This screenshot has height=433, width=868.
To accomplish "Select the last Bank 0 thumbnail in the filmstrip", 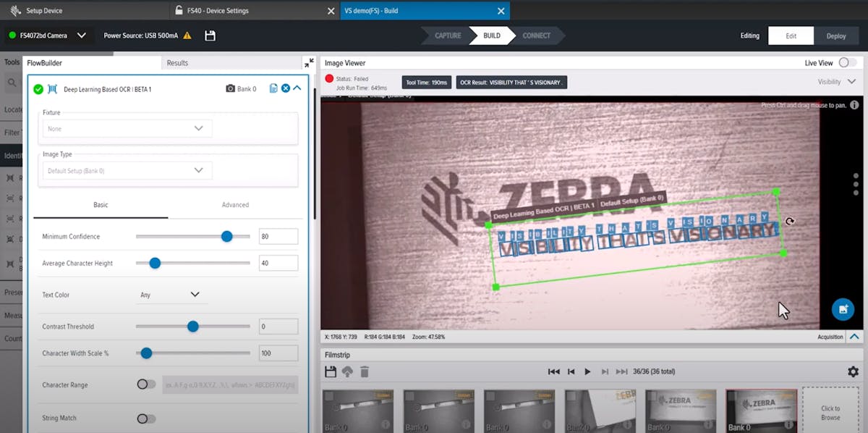I will [760, 410].
